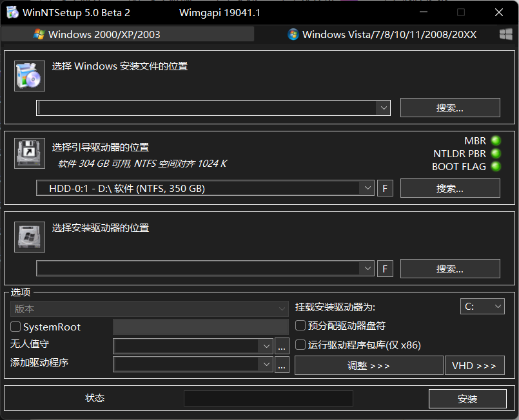The width and height of the screenshot is (519, 420).
Task: Enable 运行驱动程序包库(仅 x86) option
Action: pos(300,345)
